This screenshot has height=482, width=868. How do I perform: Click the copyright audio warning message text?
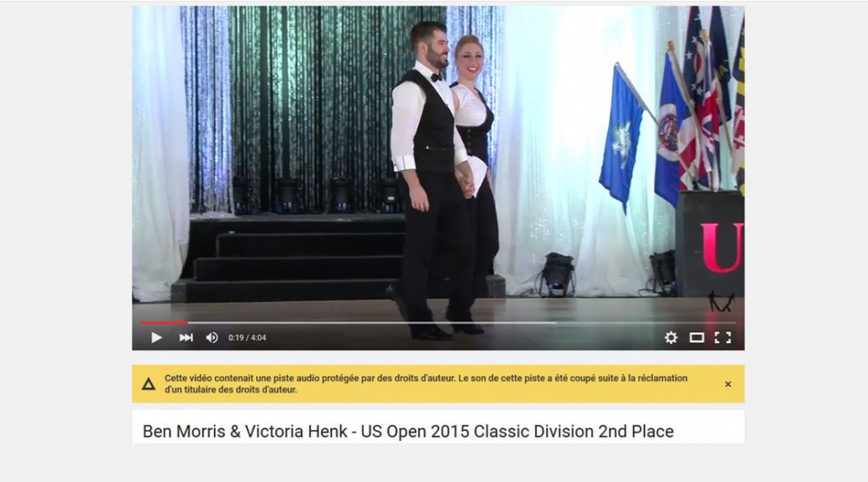[426, 384]
